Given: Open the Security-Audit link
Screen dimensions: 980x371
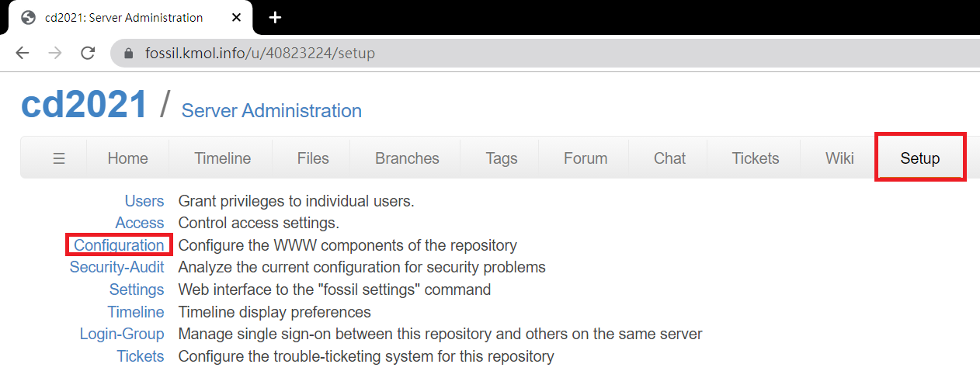Looking at the screenshot, I should (117, 267).
